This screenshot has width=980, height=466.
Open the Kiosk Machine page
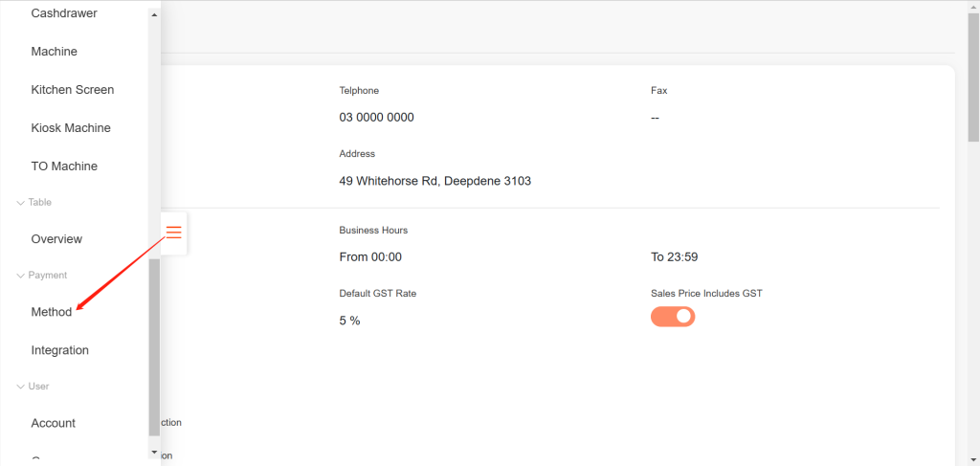[71, 128]
